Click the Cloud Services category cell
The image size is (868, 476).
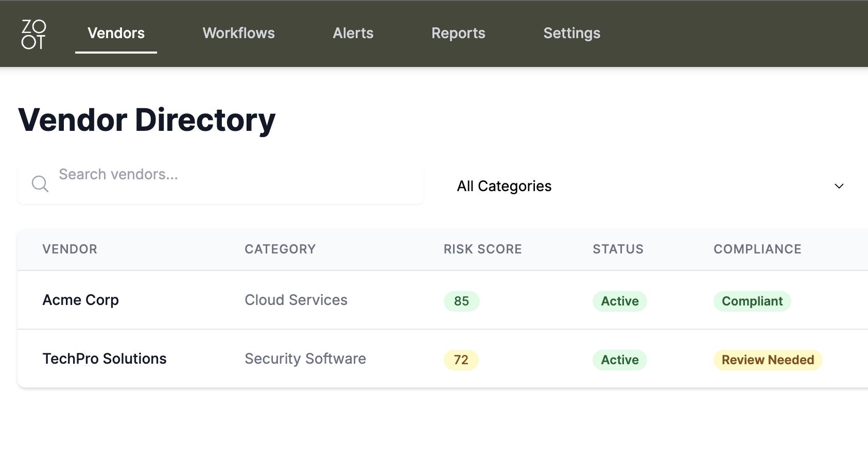tap(296, 300)
